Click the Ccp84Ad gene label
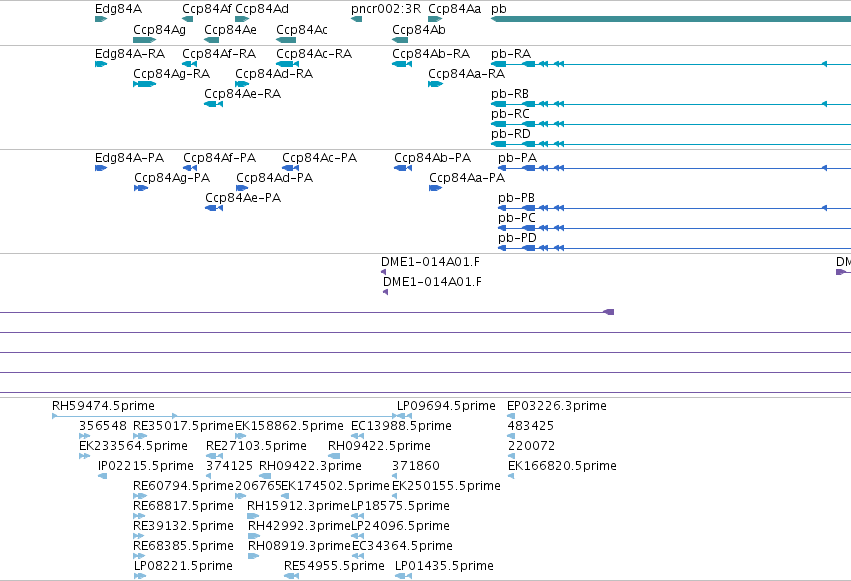851x581 pixels. point(262,9)
